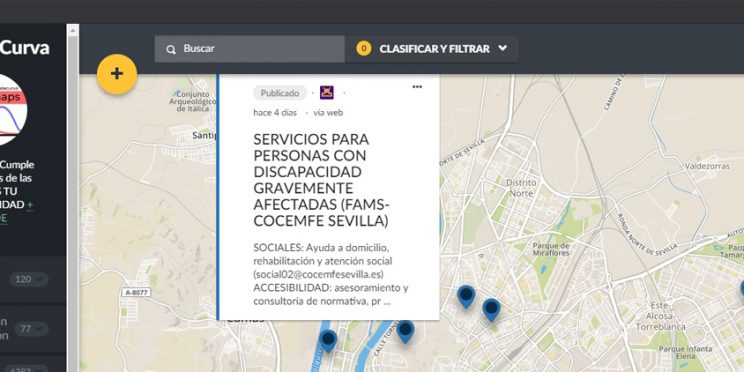Image resolution: width=744 pixels, height=372 pixels.
Task: Click the Parque de Miraflores map label
Action: click(551, 250)
